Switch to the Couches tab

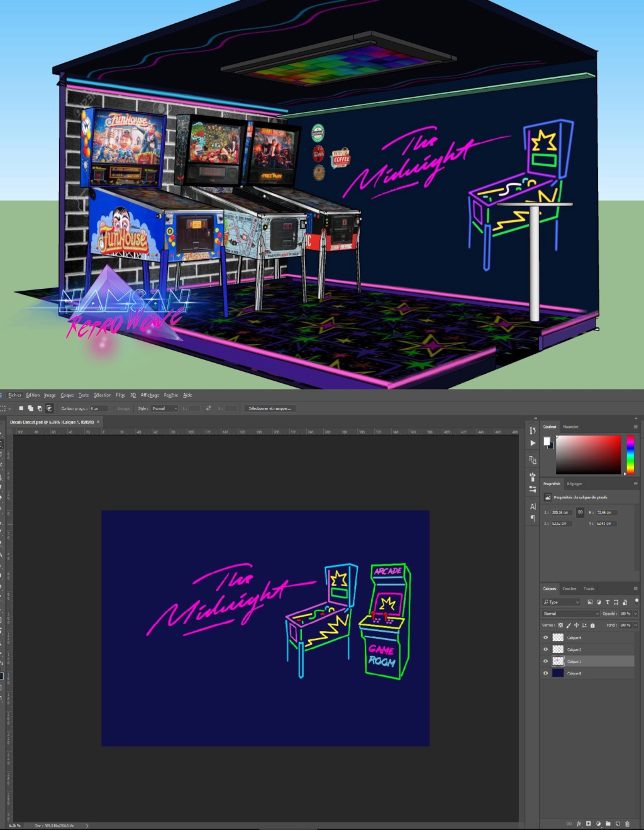(569, 589)
